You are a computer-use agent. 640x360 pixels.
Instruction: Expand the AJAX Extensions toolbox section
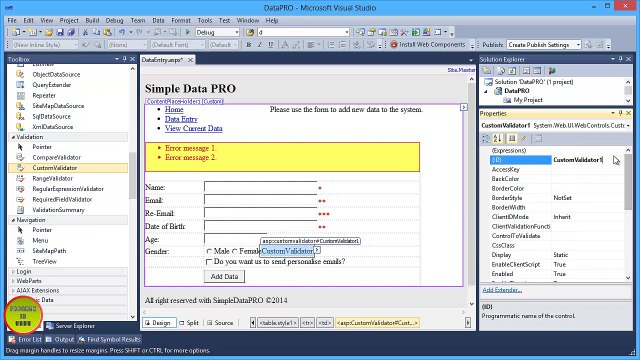[13, 291]
